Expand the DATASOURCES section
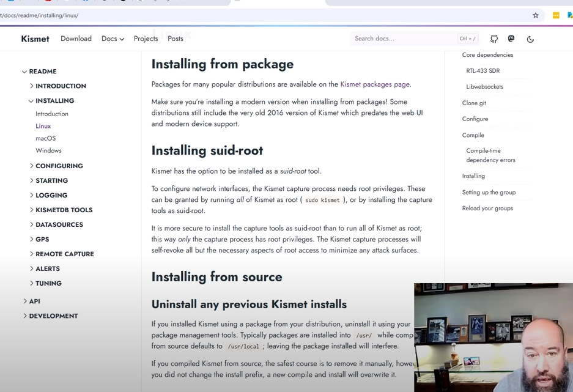 (56, 224)
